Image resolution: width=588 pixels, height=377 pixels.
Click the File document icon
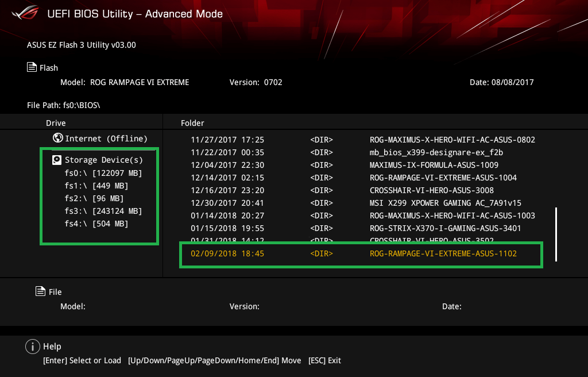click(40, 291)
